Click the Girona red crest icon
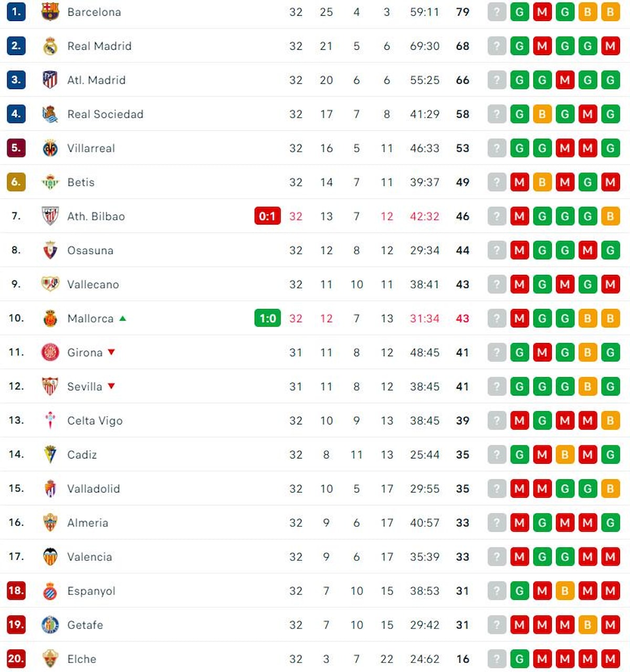The image size is (630, 672). (x=50, y=352)
